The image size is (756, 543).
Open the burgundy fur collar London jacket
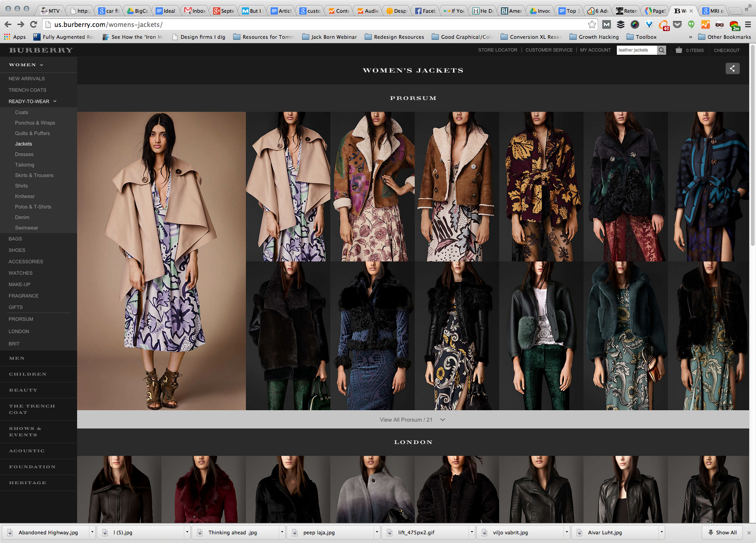203,489
